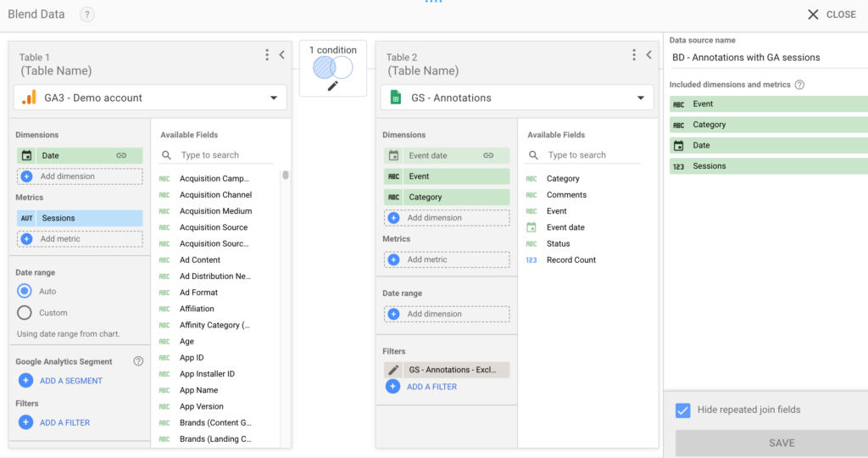Viewport: 868px width, 458px height.
Task: Click Table 2 search magnifier icon
Action: [533, 155]
